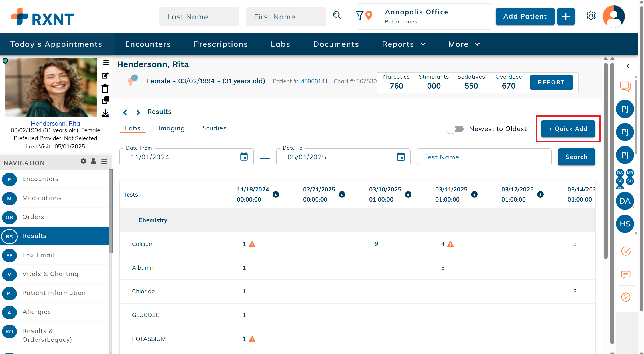This screenshot has width=644, height=354.
Task: Open the Date From calendar picker
Action: coord(244,157)
